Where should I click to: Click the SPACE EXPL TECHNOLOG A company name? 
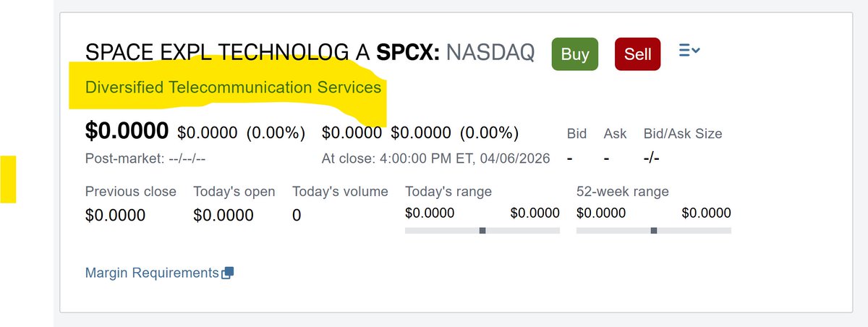pos(229,52)
